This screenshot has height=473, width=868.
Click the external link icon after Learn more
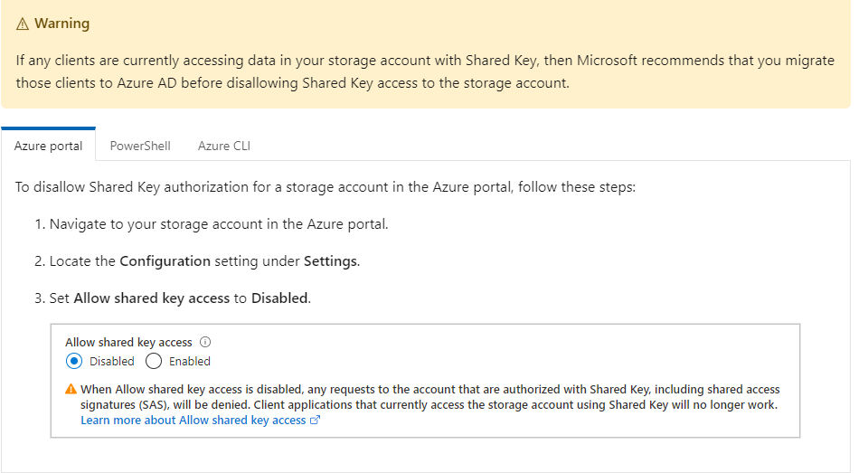click(x=316, y=421)
